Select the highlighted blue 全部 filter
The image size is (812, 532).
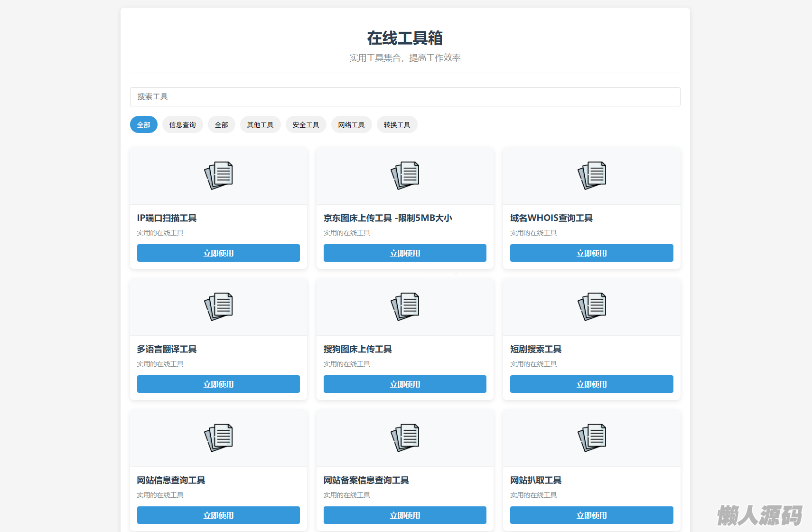click(143, 125)
